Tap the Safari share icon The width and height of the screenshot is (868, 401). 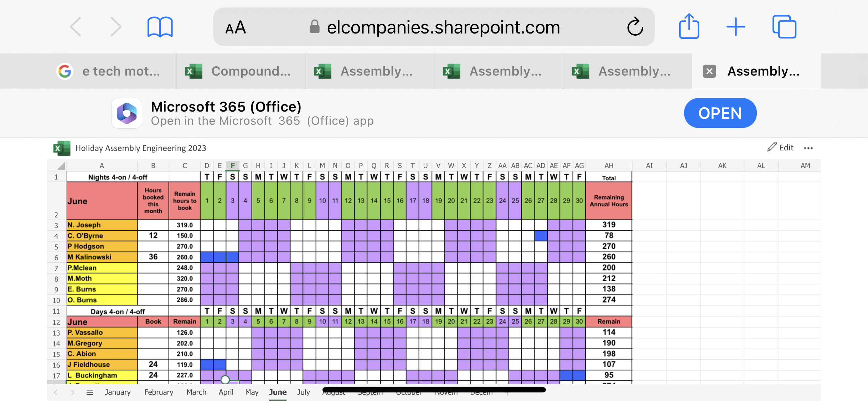click(x=689, y=26)
